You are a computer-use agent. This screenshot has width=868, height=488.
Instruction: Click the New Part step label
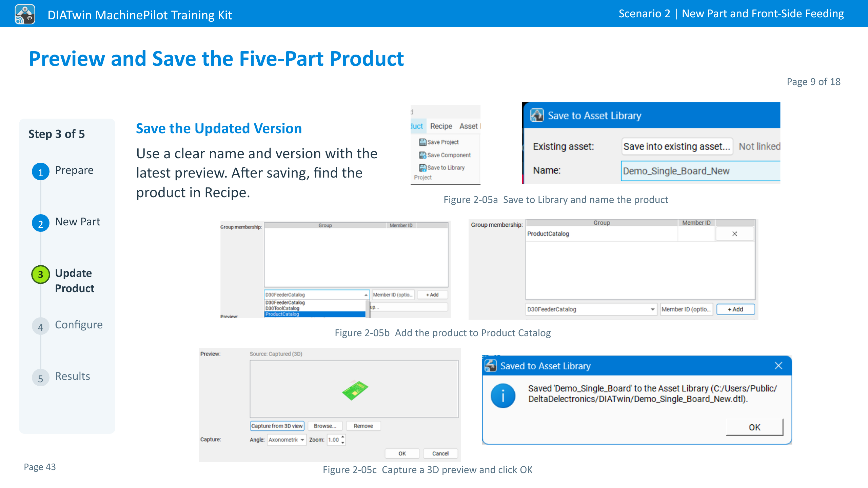click(x=78, y=222)
